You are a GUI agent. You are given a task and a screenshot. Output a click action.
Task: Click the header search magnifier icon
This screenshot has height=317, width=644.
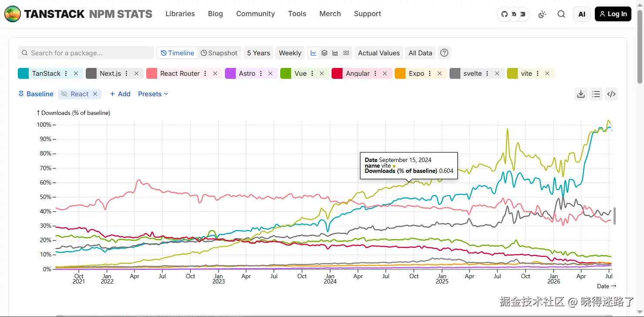click(561, 14)
